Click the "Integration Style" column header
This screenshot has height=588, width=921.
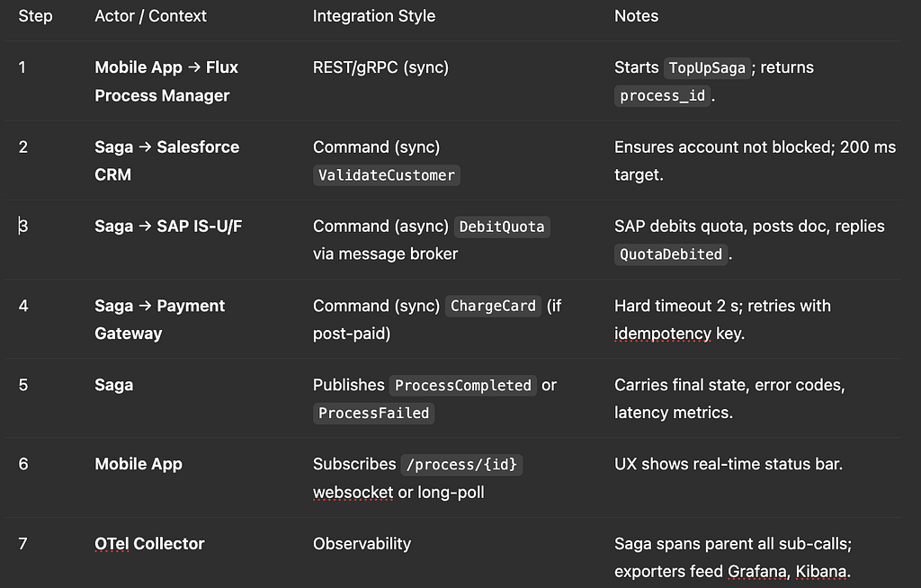(x=373, y=16)
